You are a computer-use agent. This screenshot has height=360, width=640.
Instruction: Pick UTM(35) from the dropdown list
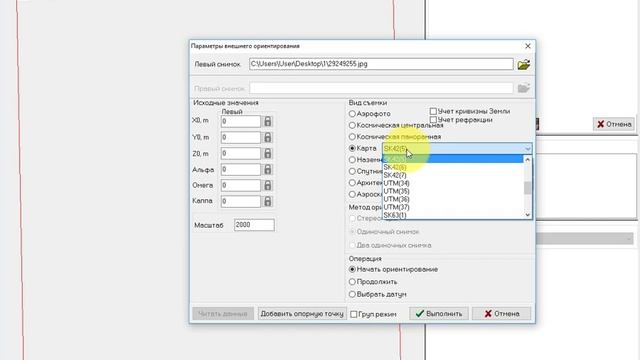click(x=453, y=191)
